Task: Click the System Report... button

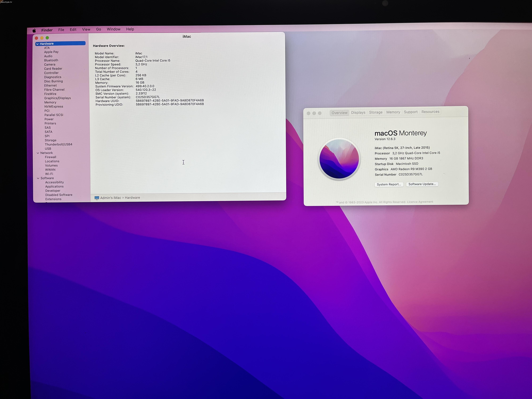Action: coord(389,184)
